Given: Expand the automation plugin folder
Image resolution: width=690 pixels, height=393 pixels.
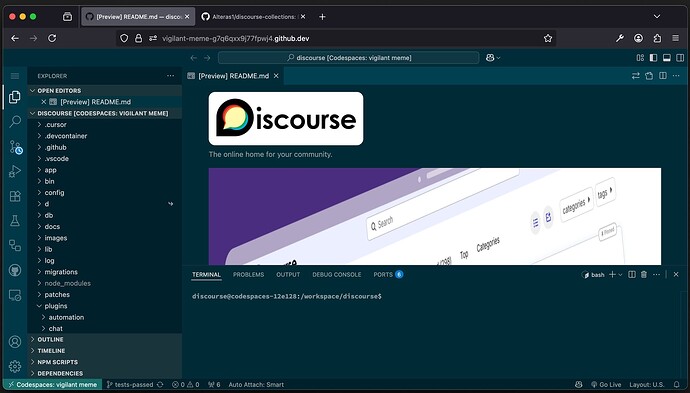Looking at the screenshot, I should point(105,317).
